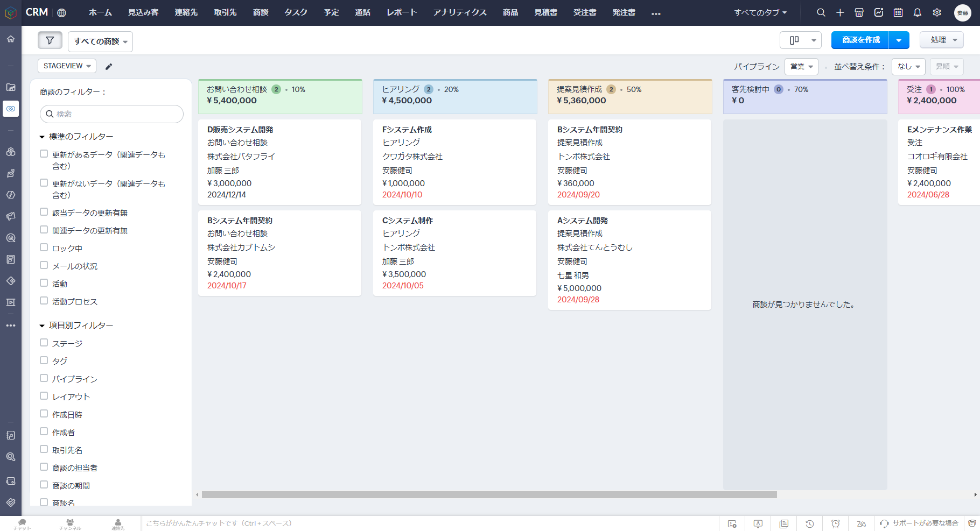Screen dimensions: 980x531
Task: Open the Zia assistant icon in bottom bar
Action: [x=862, y=523]
